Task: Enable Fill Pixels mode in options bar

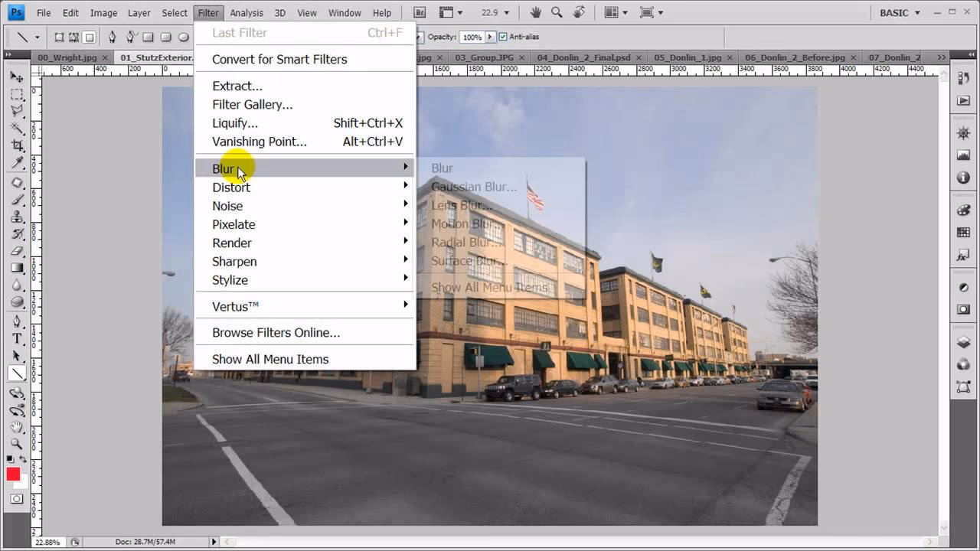Action: [90, 37]
